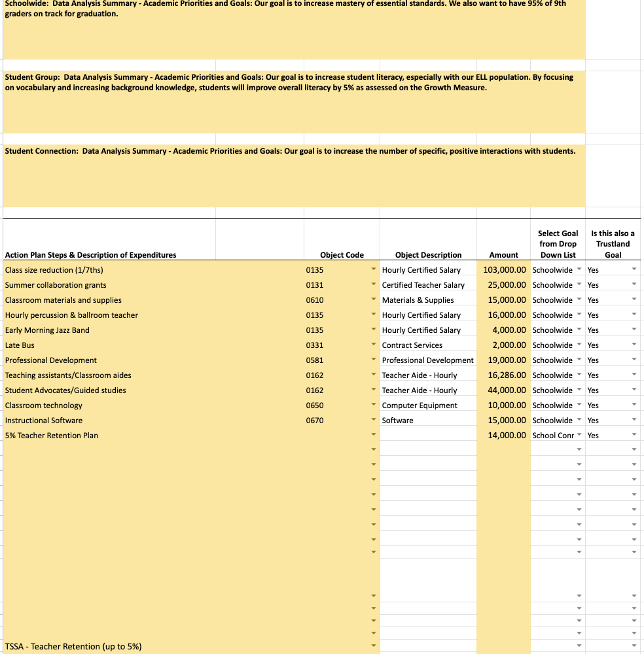Select the Student Connection data analysis summary cell
This screenshot has height=654, width=644.
(x=295, y=176)
